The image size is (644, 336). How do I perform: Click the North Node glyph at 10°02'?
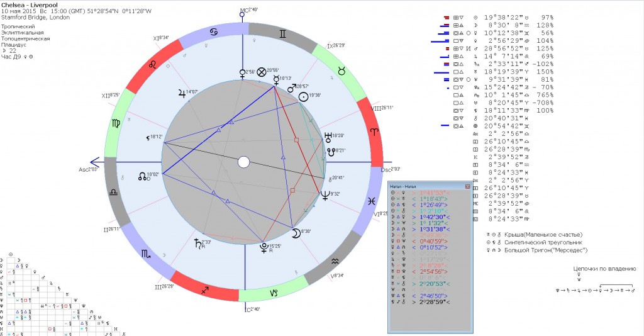click(x=142, y=177)
